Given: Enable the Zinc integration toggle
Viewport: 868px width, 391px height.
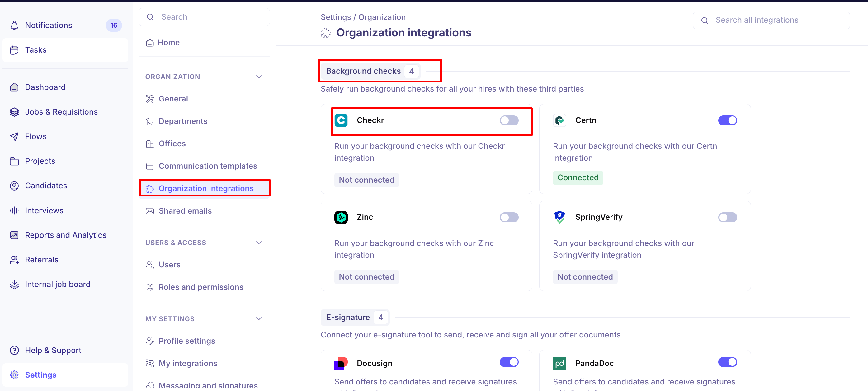Looking at the screenshot, I should click(x=509, y=217).
